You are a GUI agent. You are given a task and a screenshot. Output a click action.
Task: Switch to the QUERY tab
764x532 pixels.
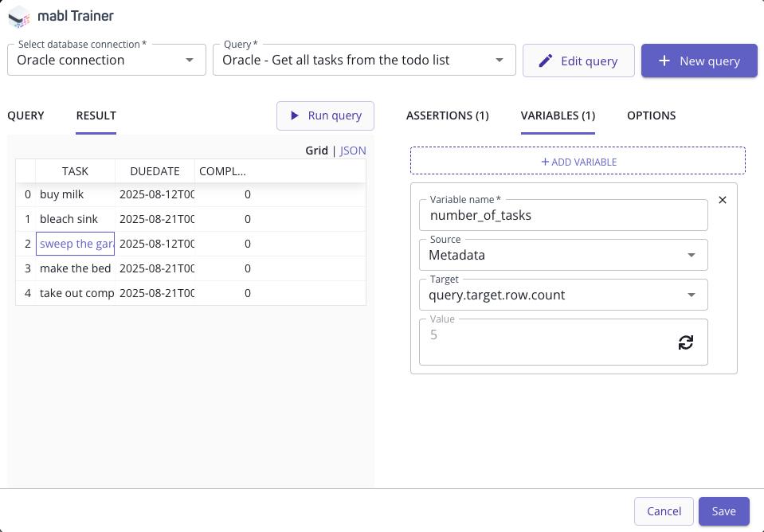pos(25,115)
